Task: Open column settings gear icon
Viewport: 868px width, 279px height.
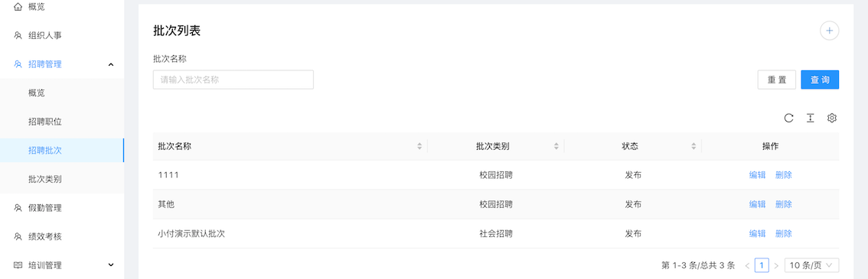Action: click(x=831, y=118)
